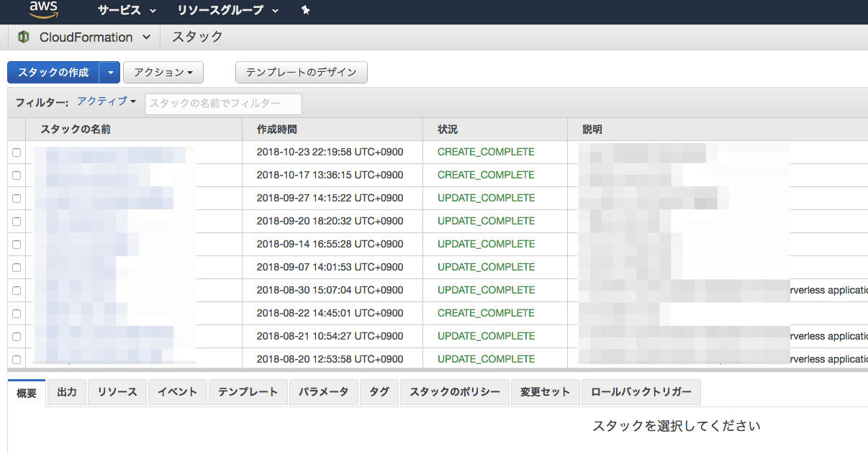The width and height of the screenshot is (868, 454).
Task: Click UPDATE_COMPLETE status in 2018-08-30 row
Action: click(x=487, y=290)
